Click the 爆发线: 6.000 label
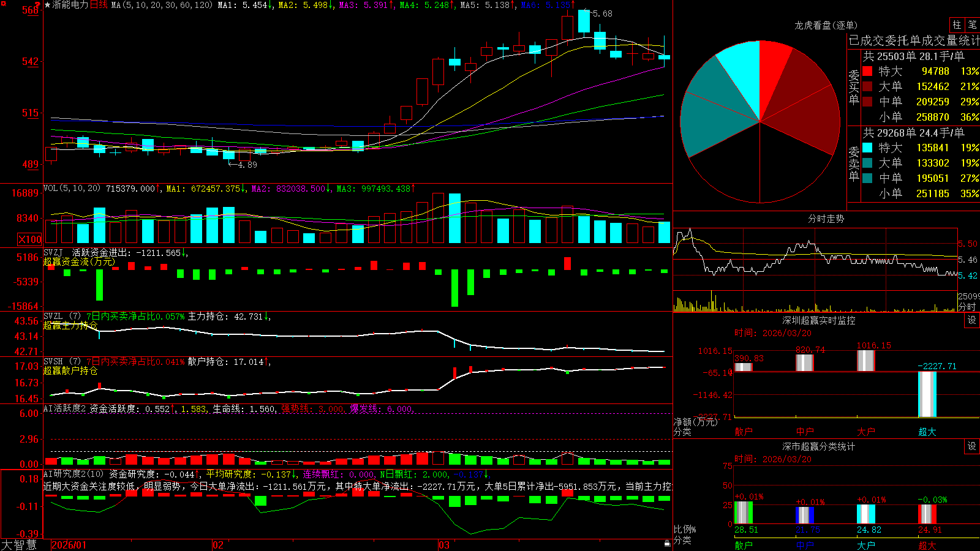Viewport: 980px width, 551px height. coord(382,408)
